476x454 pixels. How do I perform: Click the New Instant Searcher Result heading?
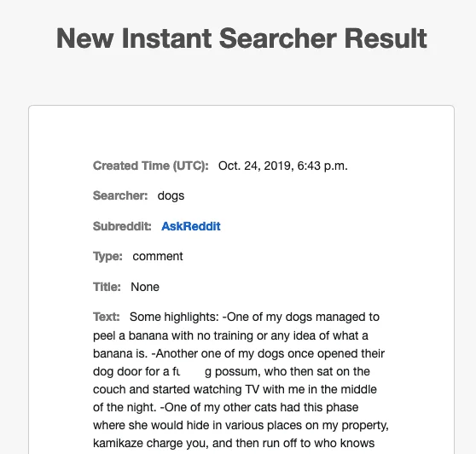click(x=241, y=38)
